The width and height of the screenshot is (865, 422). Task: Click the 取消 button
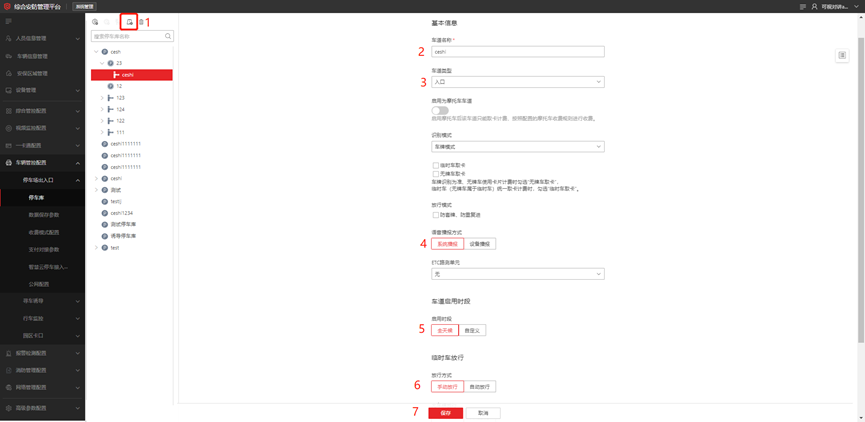point(483,413)
